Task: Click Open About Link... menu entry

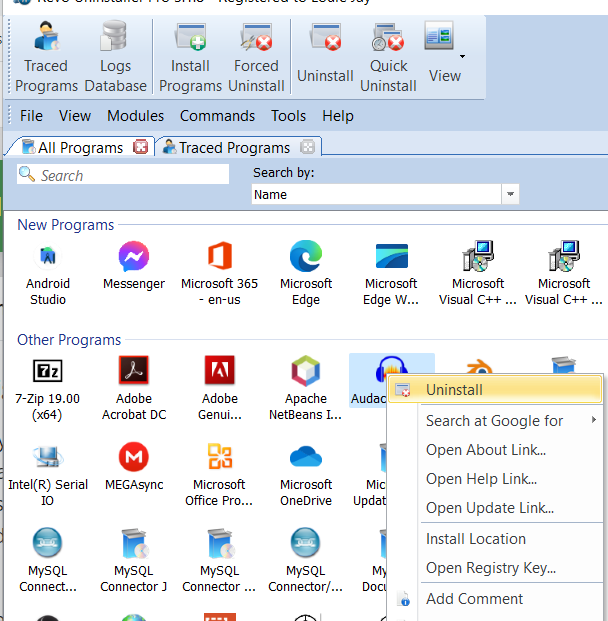Action: coord(495,450)
